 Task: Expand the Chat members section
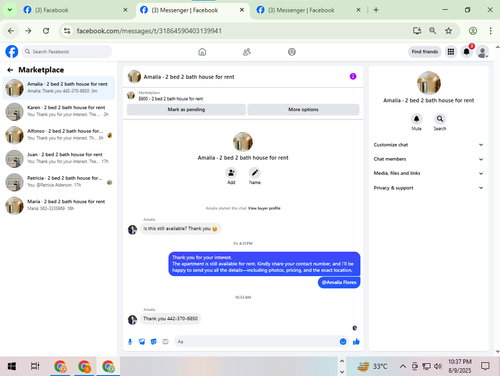coord(428,159)
